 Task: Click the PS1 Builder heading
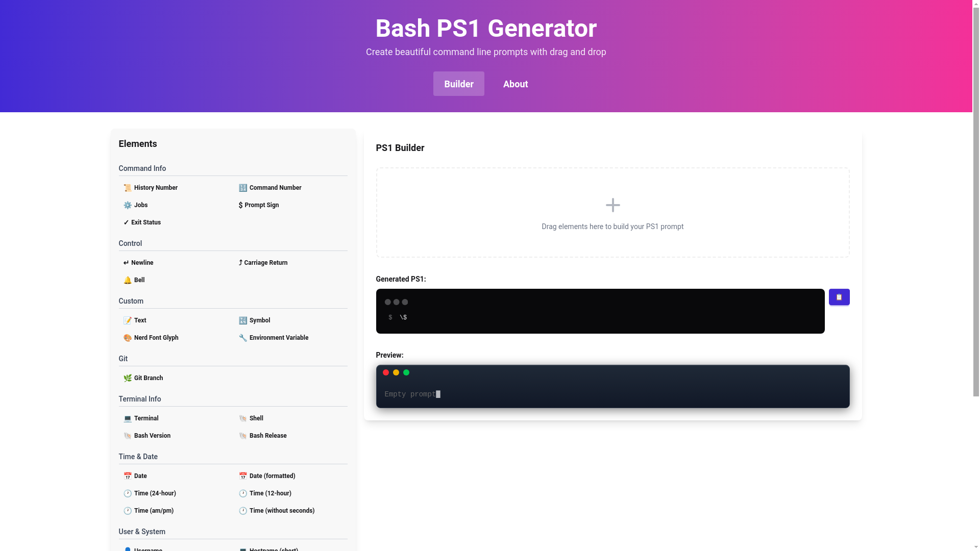tap(400, 148)
